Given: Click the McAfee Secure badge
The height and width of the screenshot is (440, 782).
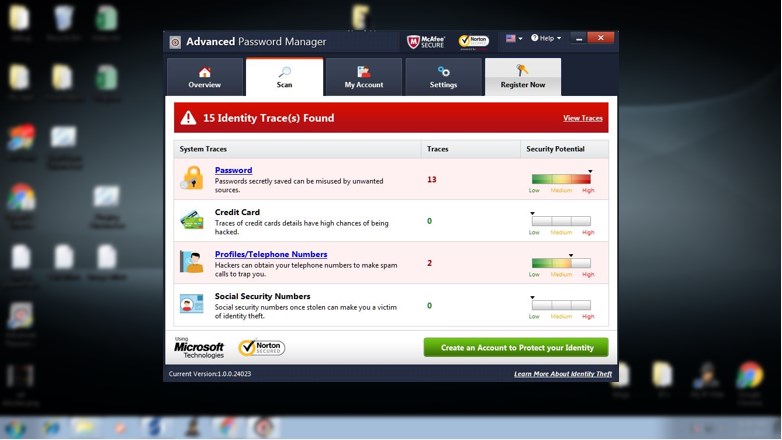Looking at the screenshot, I should pos(425,42).
